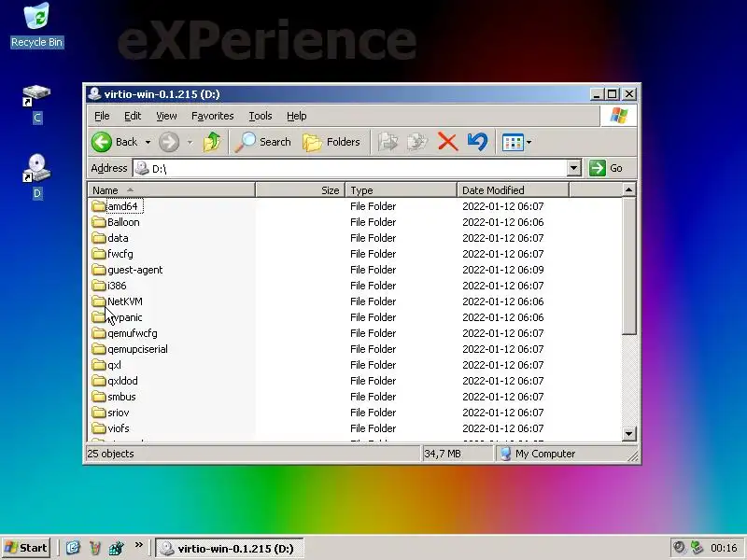Viewport: 747px width, 560px height.
Task: Click the vertical scrollbar thumb
Action: (x=628, y=266)
